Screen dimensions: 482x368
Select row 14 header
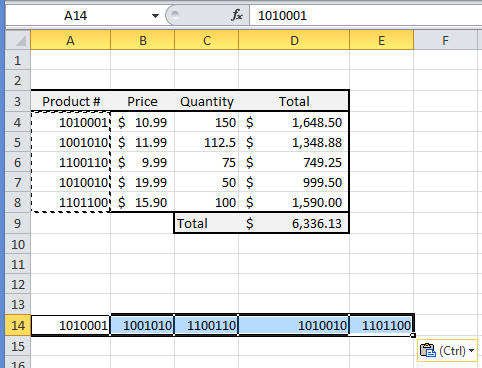[x=18, y=325]
